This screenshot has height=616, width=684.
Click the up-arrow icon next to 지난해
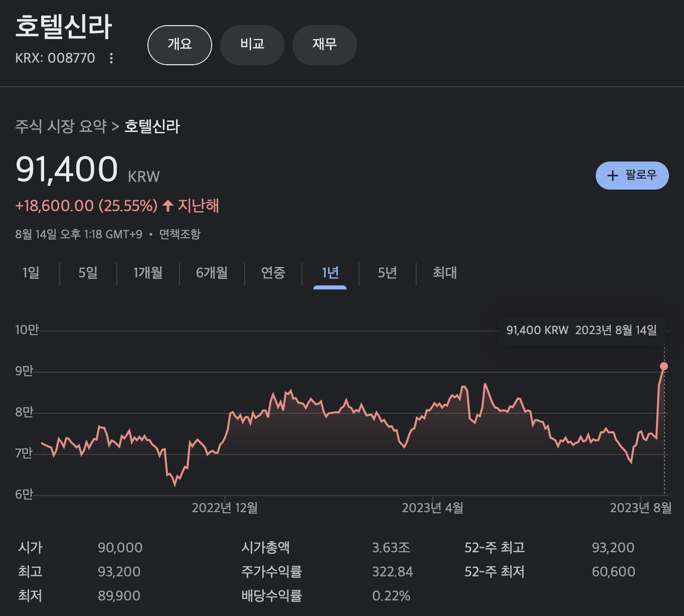pyautogui.click(x=168, y=206)
